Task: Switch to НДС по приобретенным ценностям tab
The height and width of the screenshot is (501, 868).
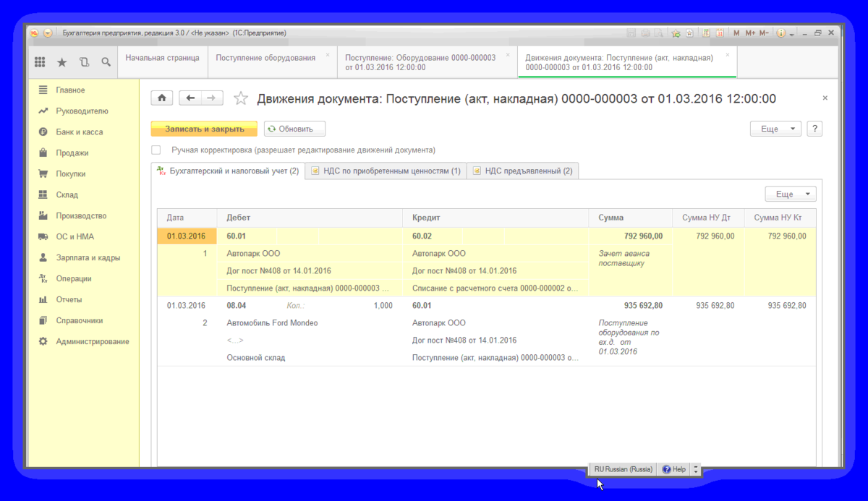Action: tap(386, 171)
